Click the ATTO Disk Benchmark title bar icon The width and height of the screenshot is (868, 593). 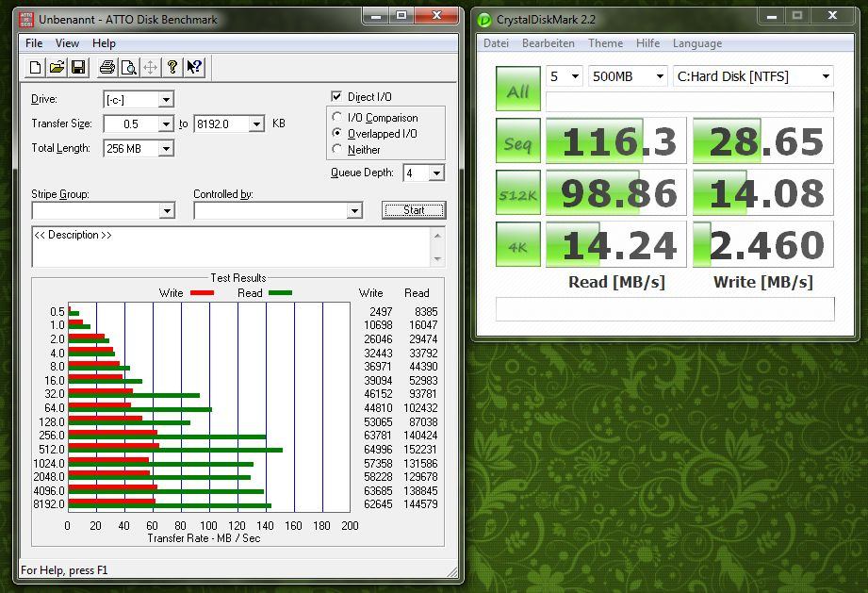coord(26,20)
